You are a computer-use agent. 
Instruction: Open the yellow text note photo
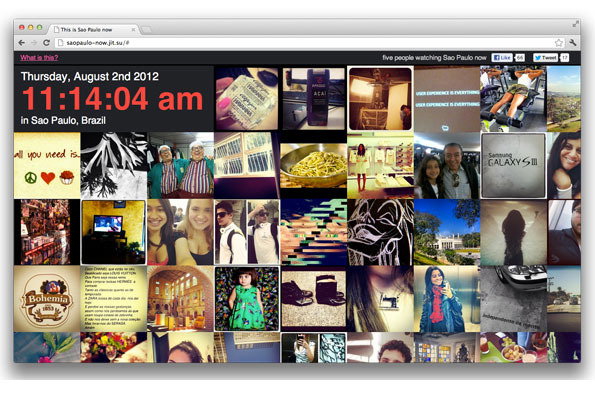tap(113, 299)
